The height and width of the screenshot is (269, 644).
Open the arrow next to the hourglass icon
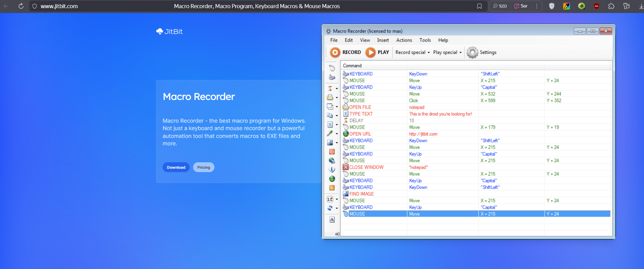(337, 89)
